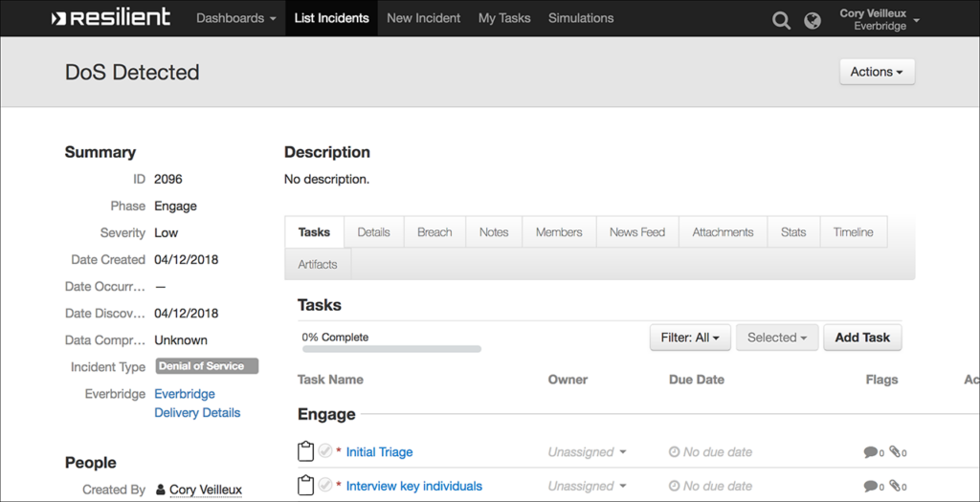Click the globe icon in navbar

coord(813,21)
